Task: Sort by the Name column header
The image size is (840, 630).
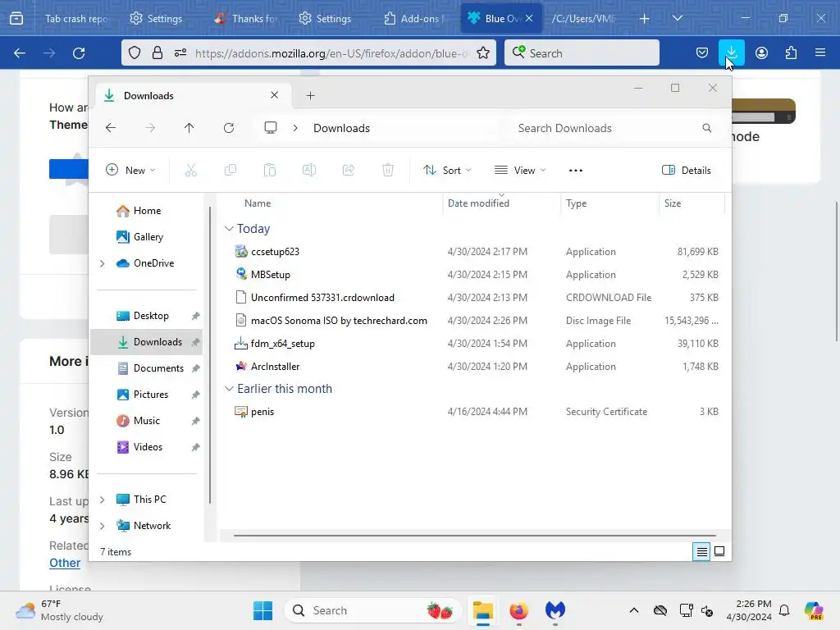Action: 258,203
